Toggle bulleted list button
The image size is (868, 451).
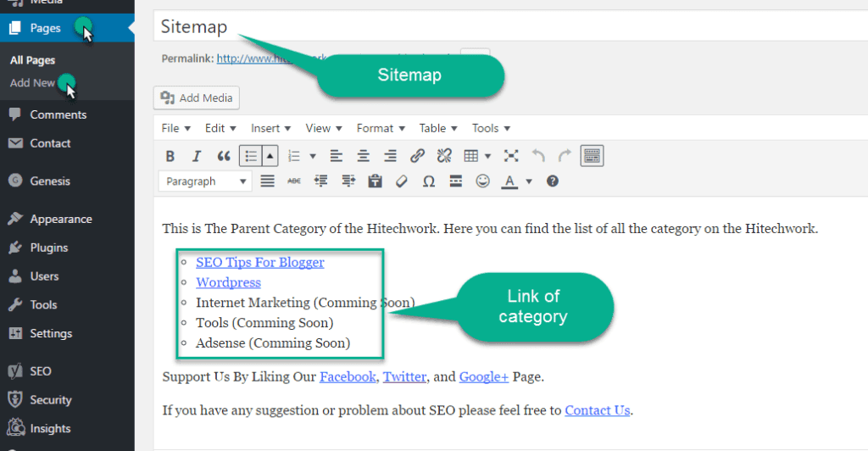pyautogui.click(x=250, y=156)
